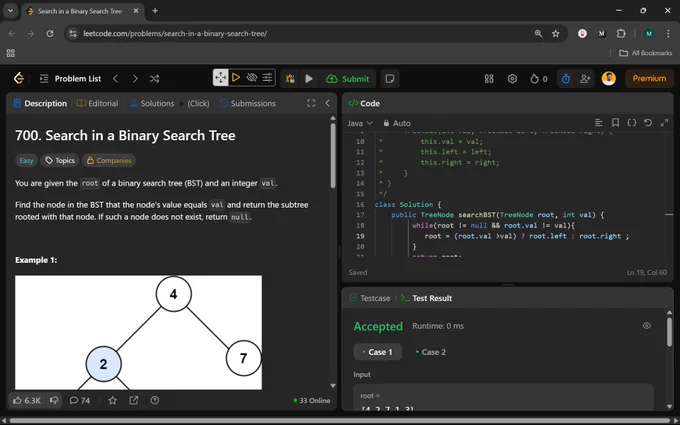Open the notes sticky icon
Screen dimensions: 680x425
pos(390,78)
